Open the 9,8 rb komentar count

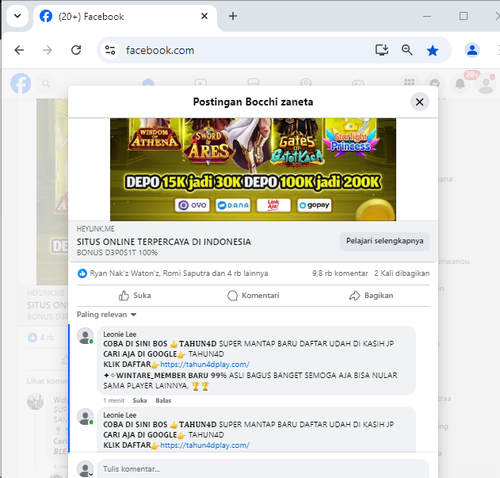point(340,273)
